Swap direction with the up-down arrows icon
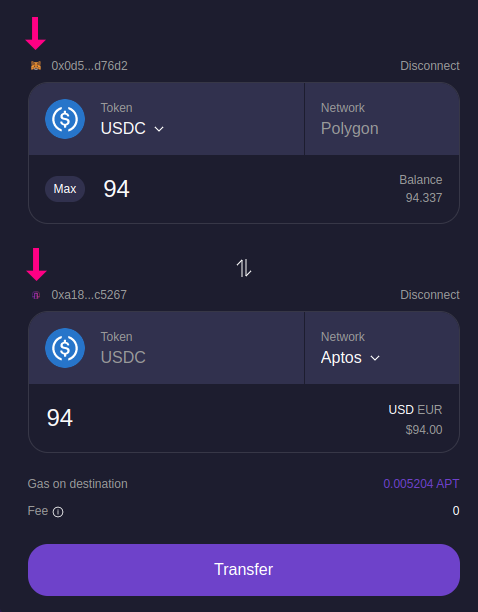The image size is (478, 612). coord(244,269)
